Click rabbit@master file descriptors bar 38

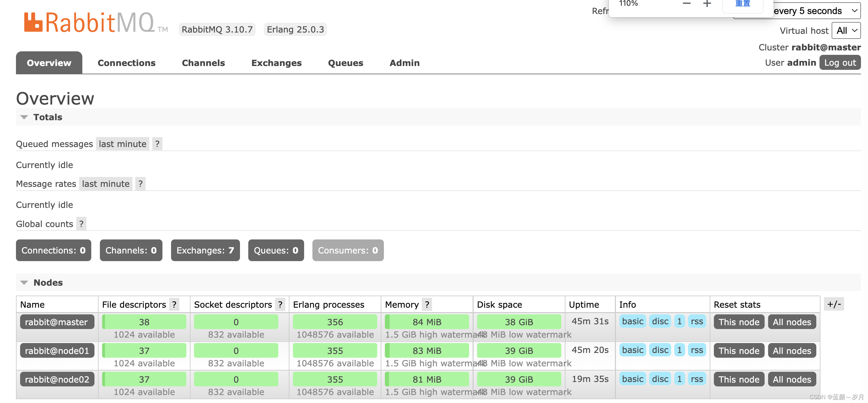[144, 322]
